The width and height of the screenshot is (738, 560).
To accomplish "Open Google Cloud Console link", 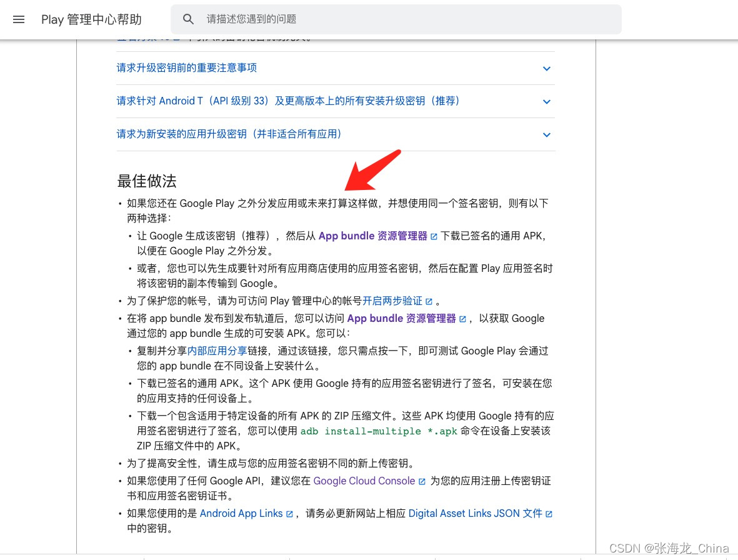I will pyautogui.click(x=364, y=481).
